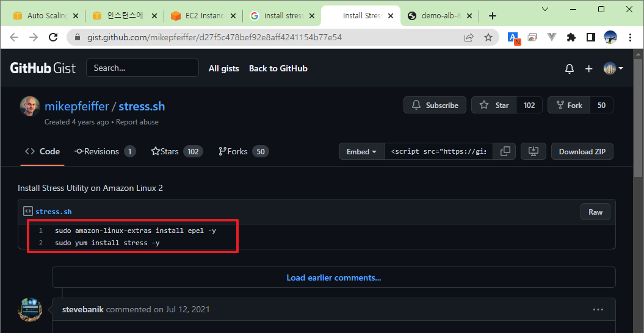The height and width of the screenshot is (333, 644).
Task: Open the comment options ellipsis menu
Action: click(598, 309)
